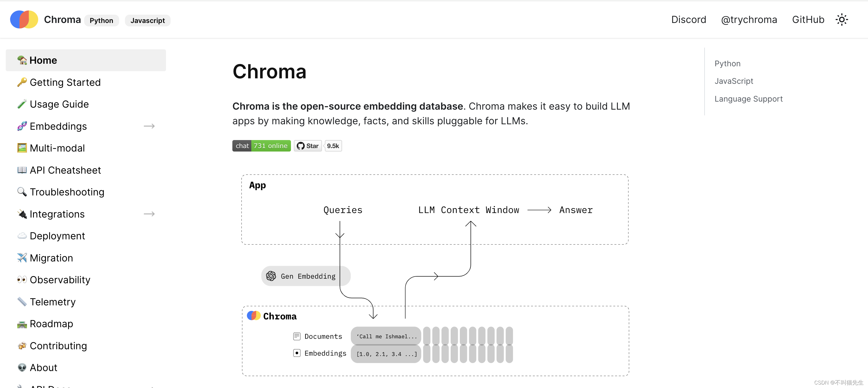
Task: Click the test tube icon beside Usage Guide
Action: (x=22, y=104)
